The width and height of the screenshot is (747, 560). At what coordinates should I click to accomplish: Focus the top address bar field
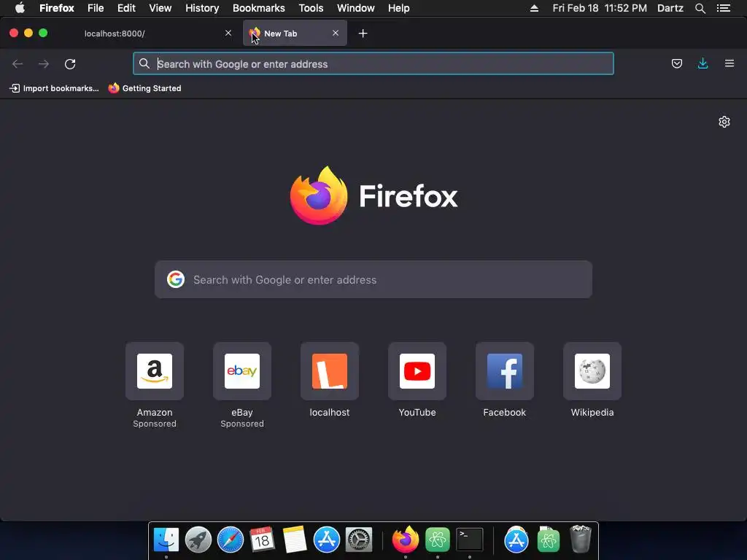(373, 64)
